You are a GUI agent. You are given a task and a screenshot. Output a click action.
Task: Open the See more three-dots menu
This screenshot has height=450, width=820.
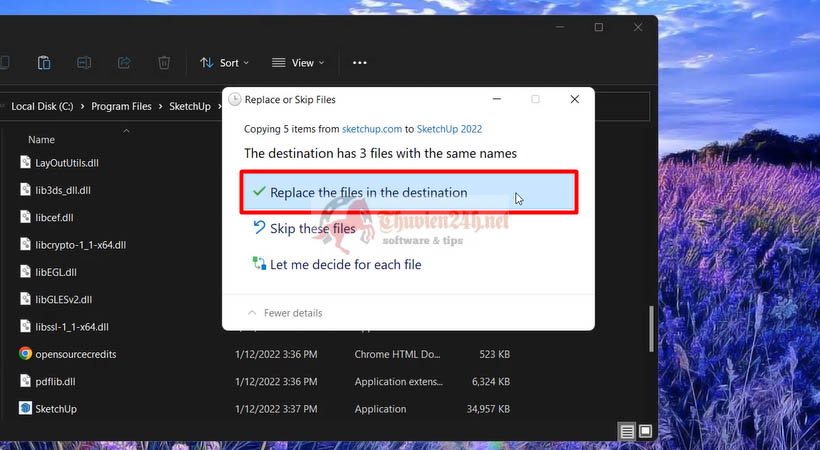coord(359,63)
